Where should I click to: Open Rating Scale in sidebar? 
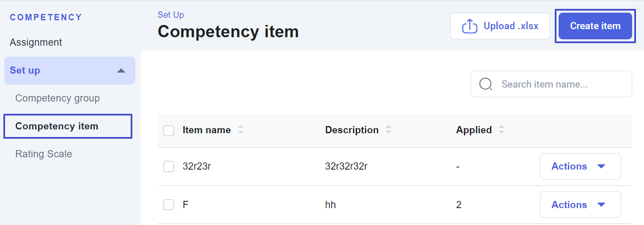click(x=44, y=154)
